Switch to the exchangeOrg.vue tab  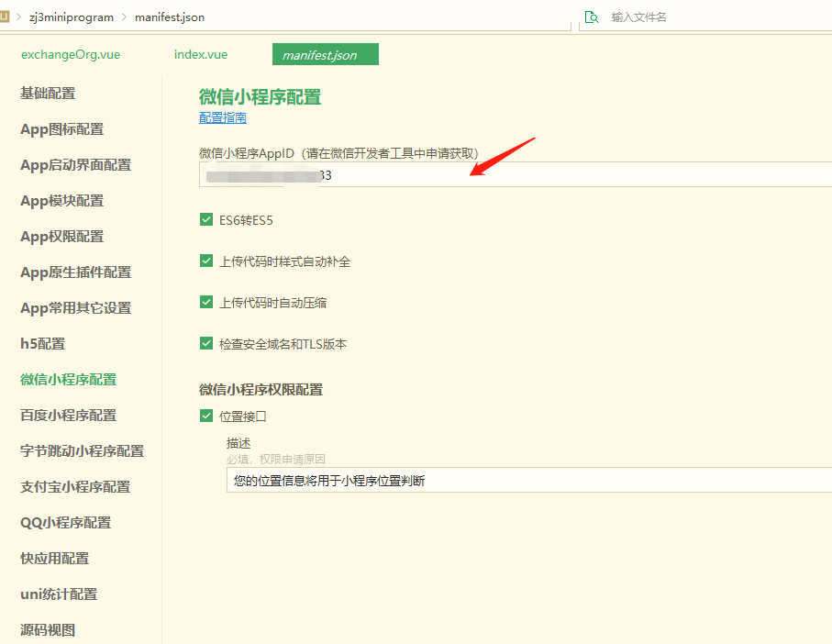[x=71, y=55]
